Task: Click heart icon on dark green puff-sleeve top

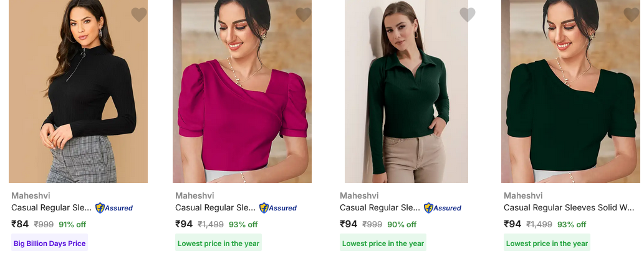Action: (632, 14)
